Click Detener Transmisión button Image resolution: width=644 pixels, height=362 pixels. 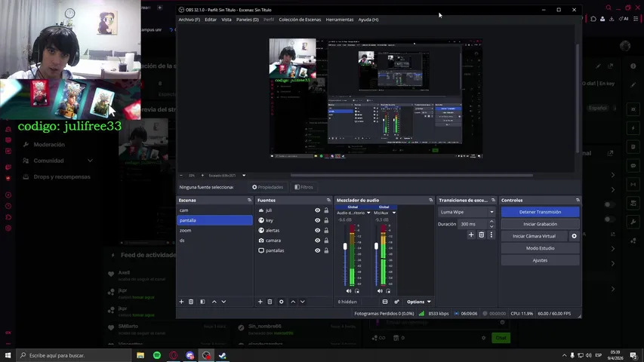click(x=540, y=212)
